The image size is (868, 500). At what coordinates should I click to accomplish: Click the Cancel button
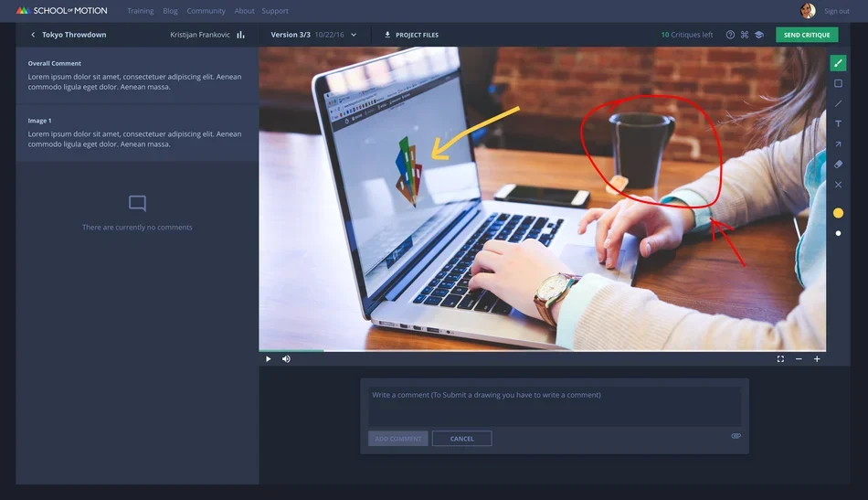[461, 439]
